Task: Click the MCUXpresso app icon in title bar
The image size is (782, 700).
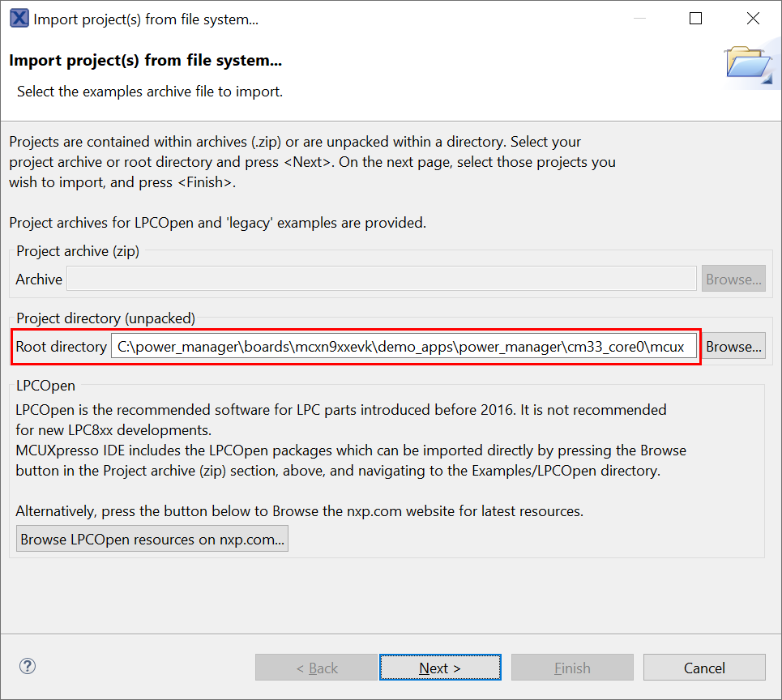Action: click(x=19, y=19)
